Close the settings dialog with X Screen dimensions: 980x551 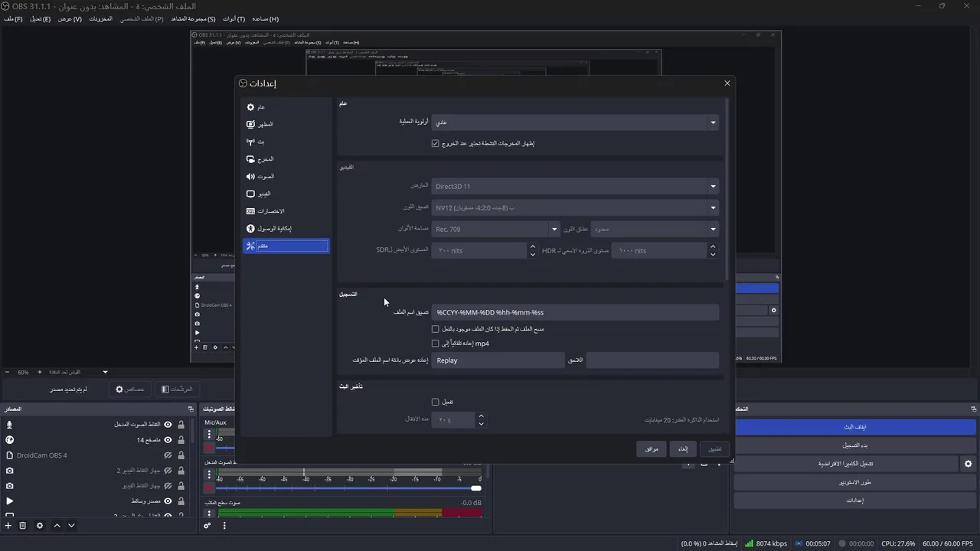pyautogui.click(x=727, y=83)
